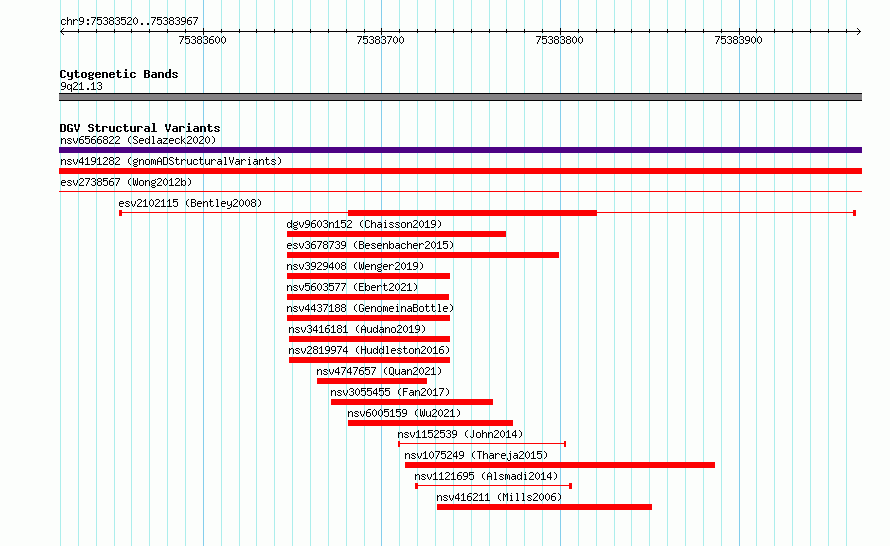The width and height of the screenshot is (890, 546).
Task: Click the red bar under nsv416211
Action: (544, 507)
